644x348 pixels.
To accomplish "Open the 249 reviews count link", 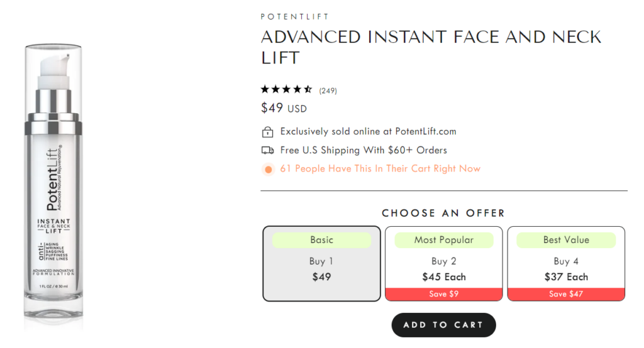I will click(x=328, y=90).
